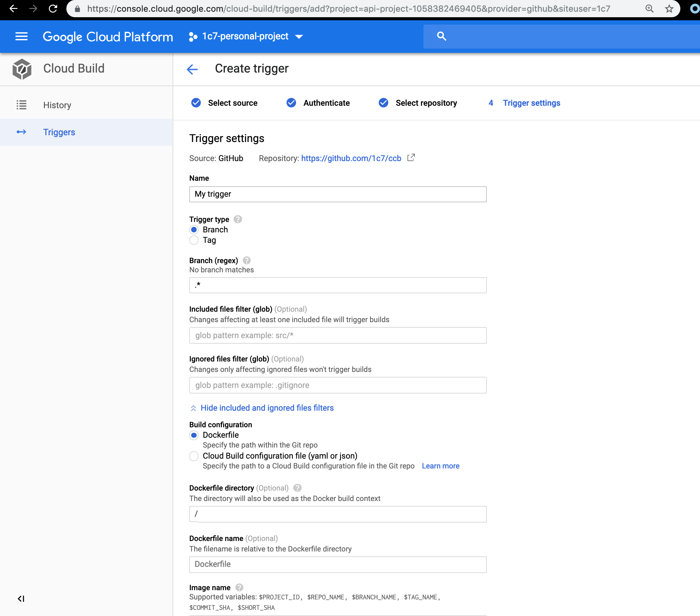This screenshot has height=616, width=700.
Task: Click the Branch regex help icon
Action: pyautogui.click(x=246, y=260)
